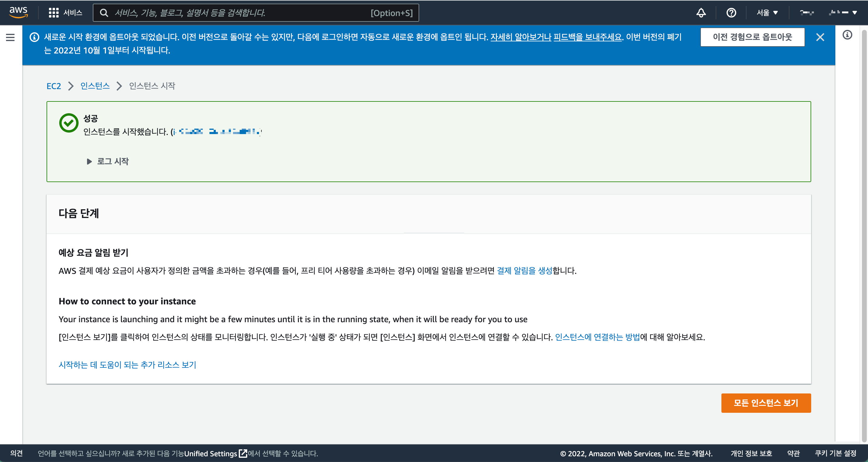Dismiss the blue opt-out notification banner
The width and height of the screenshot is (868, 462).
pos(820,37)
